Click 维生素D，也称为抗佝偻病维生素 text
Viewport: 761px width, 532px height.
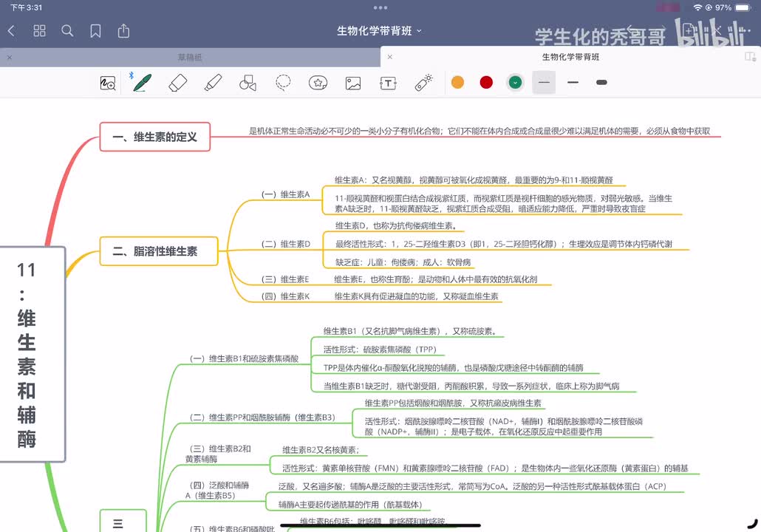pyautogui.click(x=395, y=225)
